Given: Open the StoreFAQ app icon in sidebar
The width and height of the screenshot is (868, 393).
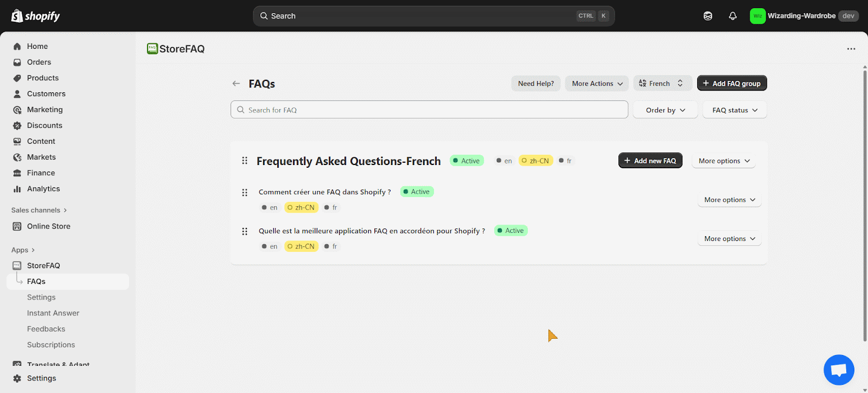Looking at the screenshot, I should (x=17, y=265).
